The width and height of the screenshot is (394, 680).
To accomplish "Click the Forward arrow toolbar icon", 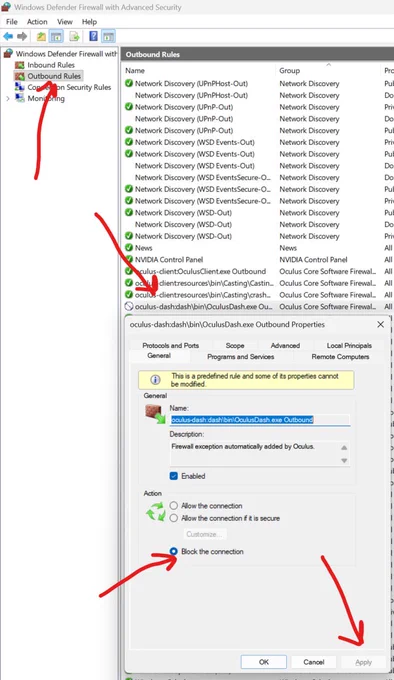I will pyautogui.click(x=22, y=36).
